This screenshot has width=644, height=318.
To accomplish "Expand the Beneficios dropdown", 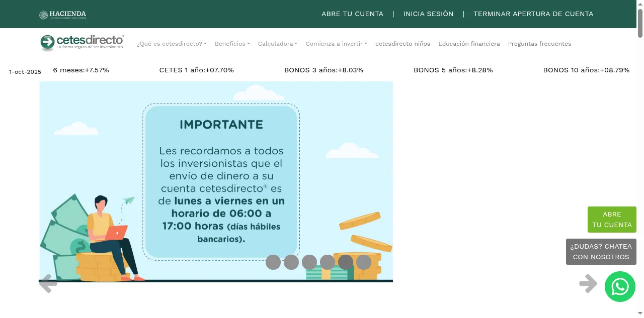I will pos(232,44).
